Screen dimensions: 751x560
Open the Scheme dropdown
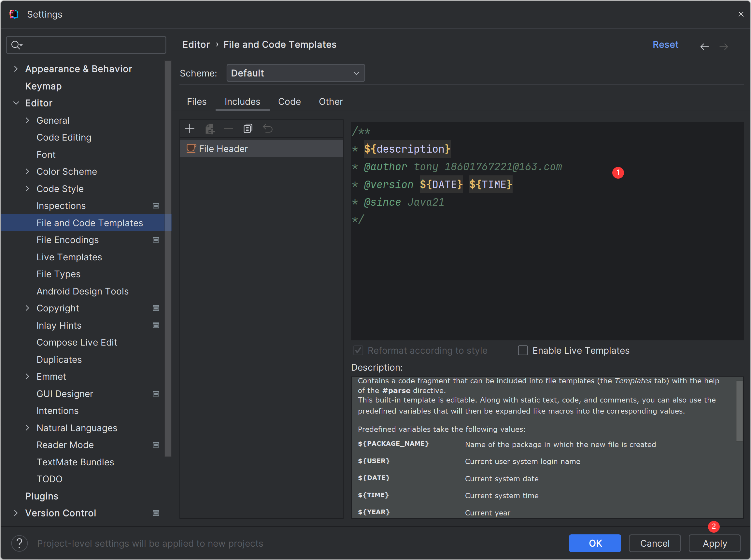(295, 73)
